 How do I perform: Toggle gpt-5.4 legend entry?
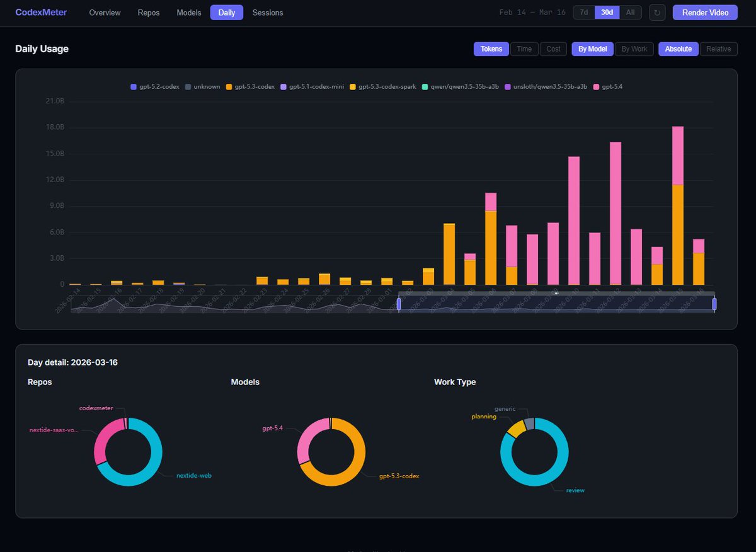click(x=607, y=86)
